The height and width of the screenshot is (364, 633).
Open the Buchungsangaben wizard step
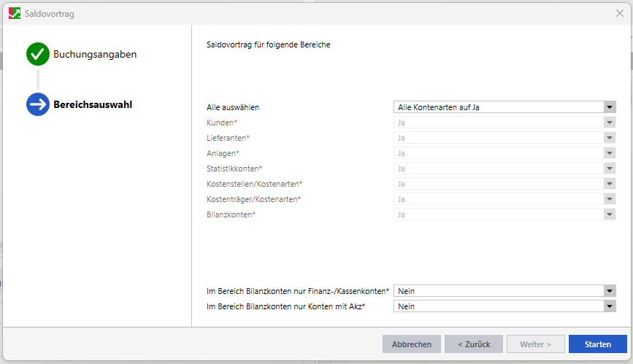94,54
